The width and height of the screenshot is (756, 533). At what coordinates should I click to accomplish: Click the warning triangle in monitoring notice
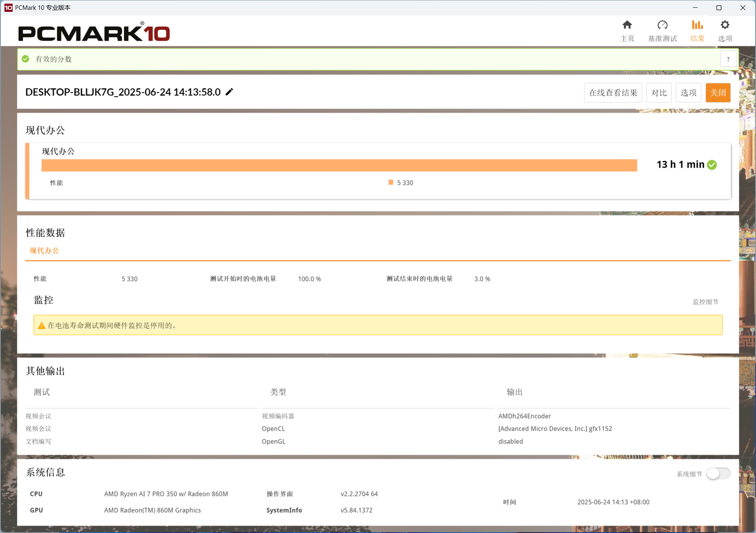pos(42,325)
